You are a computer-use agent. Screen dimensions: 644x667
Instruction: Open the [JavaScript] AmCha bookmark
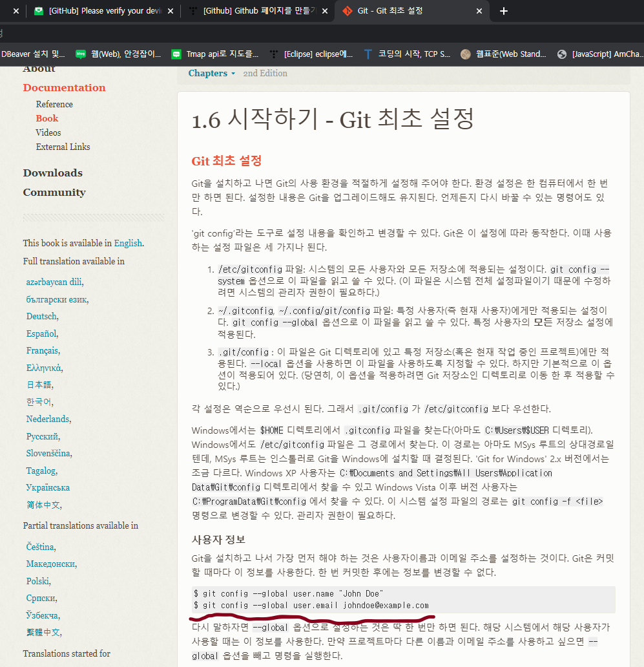600,54
